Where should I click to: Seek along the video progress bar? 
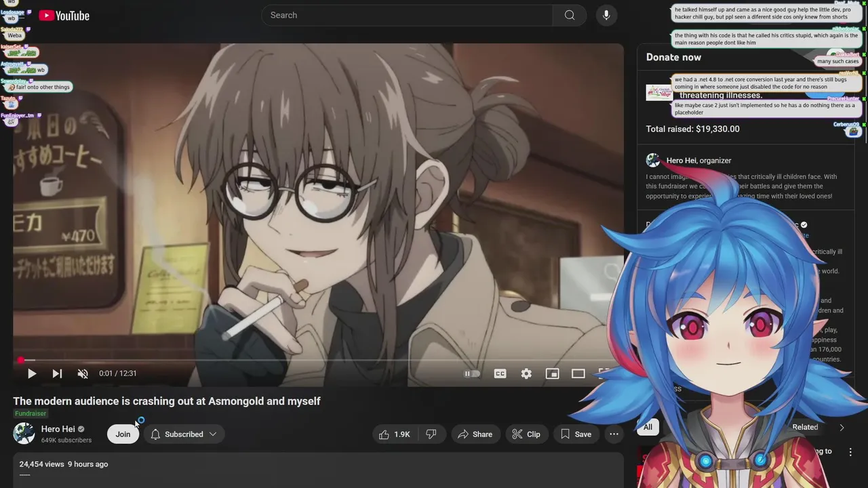[x=318, y=360]
